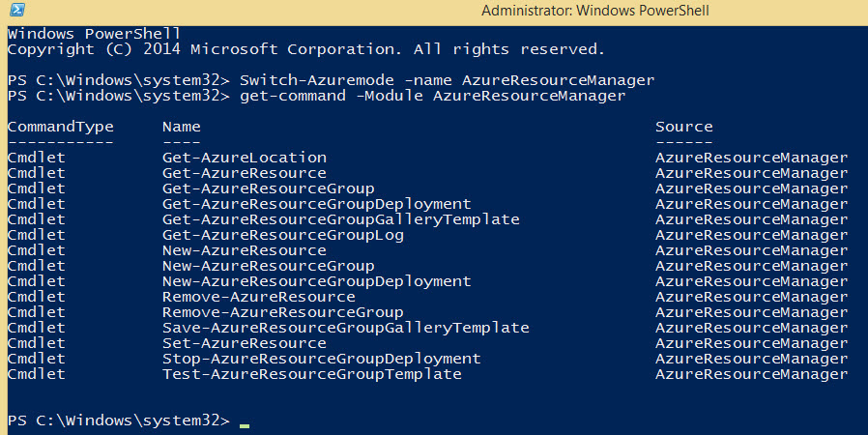
Task: Select the Get-AzureLocation cmdlet name
Action: pyautogui.click(x=245, y=158)
